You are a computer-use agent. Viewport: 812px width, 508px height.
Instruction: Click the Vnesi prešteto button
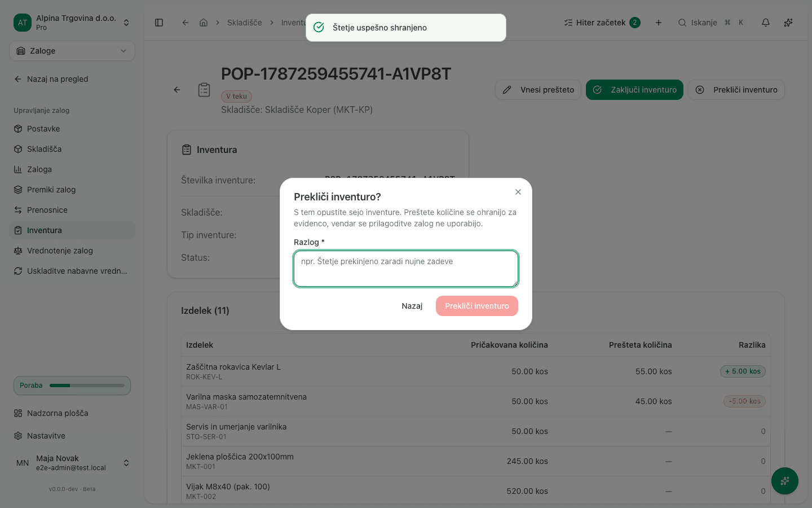538,90
